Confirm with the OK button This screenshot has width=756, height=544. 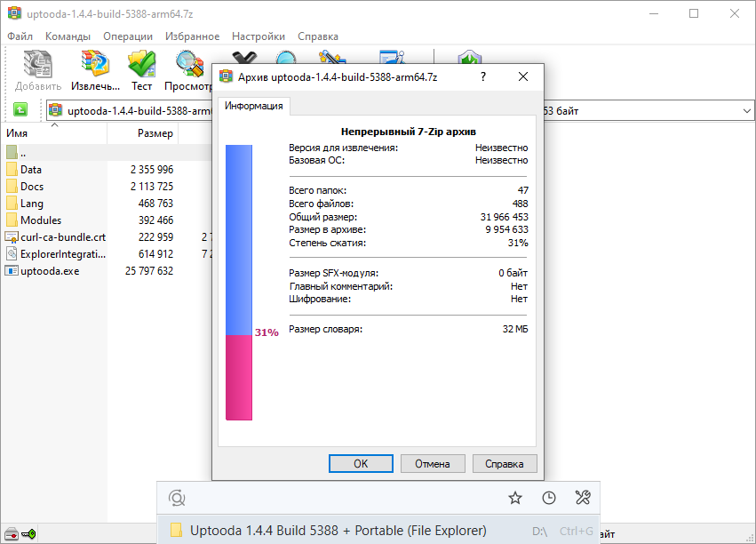point(361,463)
